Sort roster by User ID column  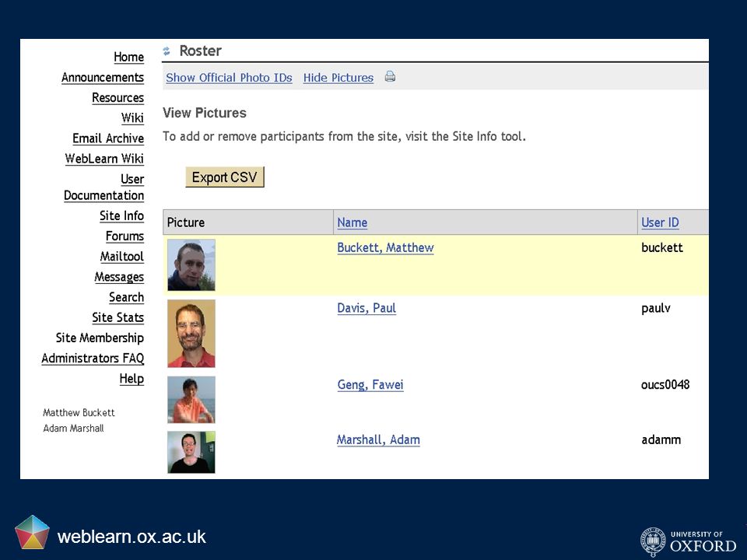point(660,222)
